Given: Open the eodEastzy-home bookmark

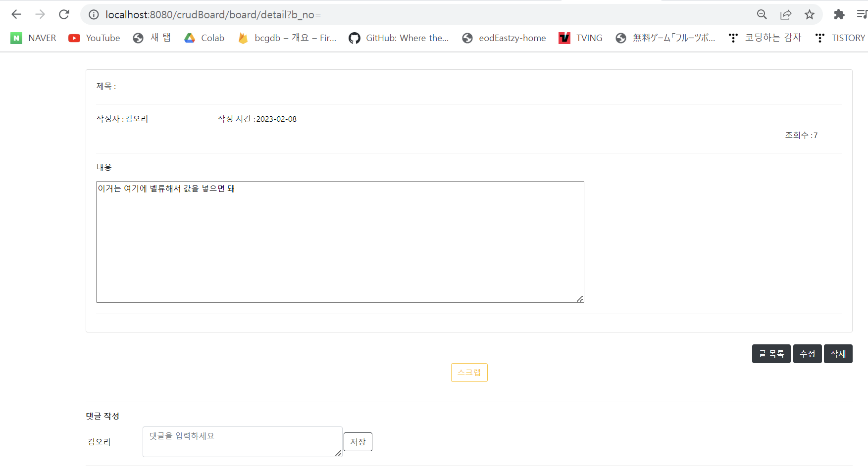Looking at the screenshot, I should 504,38.
